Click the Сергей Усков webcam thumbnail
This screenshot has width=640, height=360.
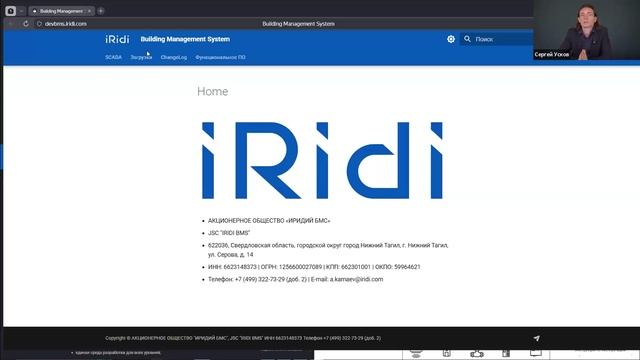point(587,30)
